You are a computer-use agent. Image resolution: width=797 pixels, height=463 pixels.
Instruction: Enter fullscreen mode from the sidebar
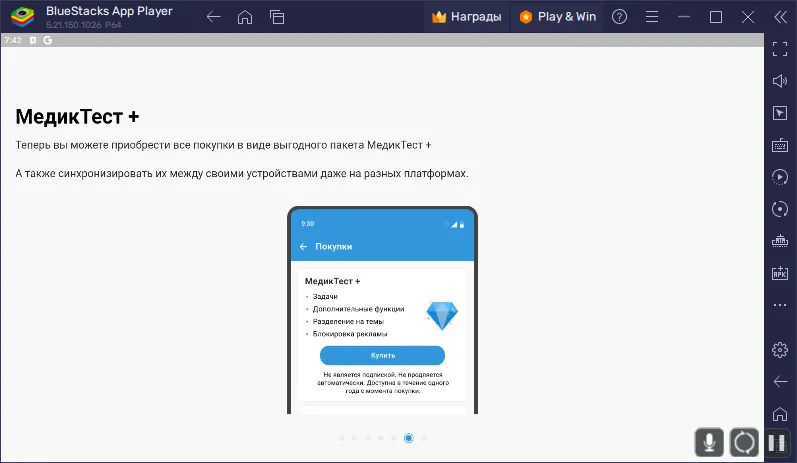tap(780, 49)
